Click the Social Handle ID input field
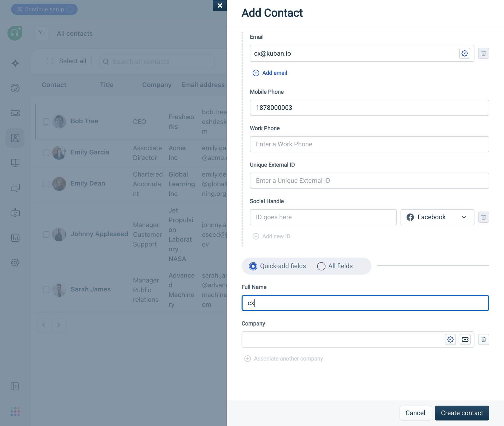 point(323,217)
